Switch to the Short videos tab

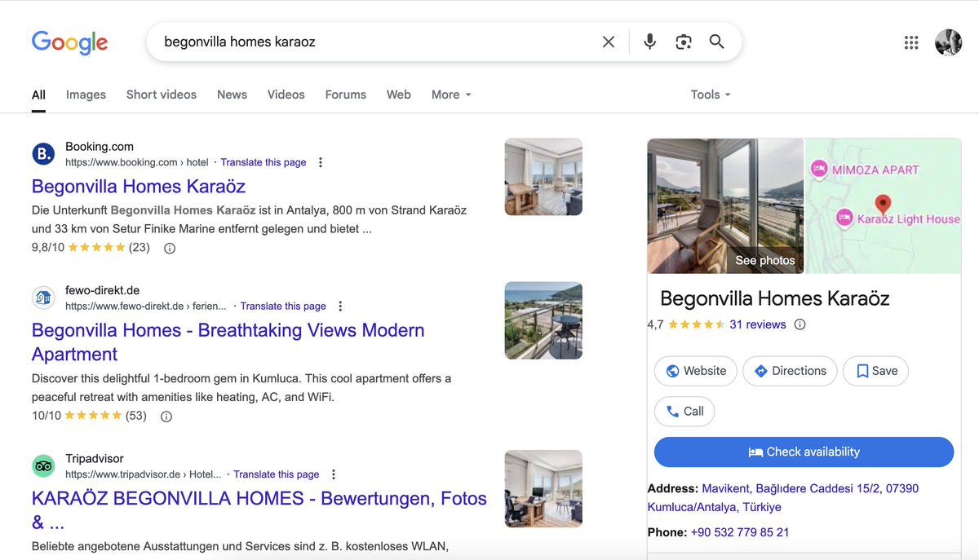coord(162,95)
